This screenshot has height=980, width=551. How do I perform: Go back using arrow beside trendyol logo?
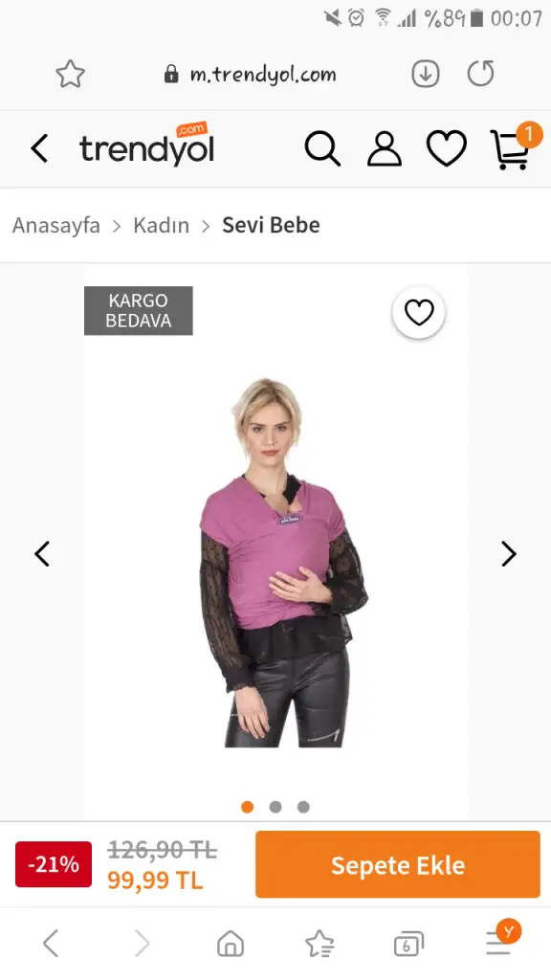click(x=39, y=148)
